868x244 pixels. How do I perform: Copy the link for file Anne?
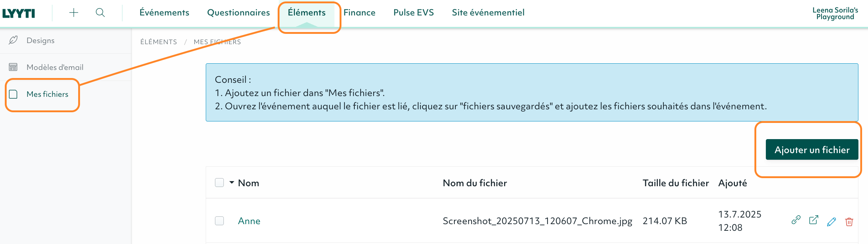click(795, 220)
